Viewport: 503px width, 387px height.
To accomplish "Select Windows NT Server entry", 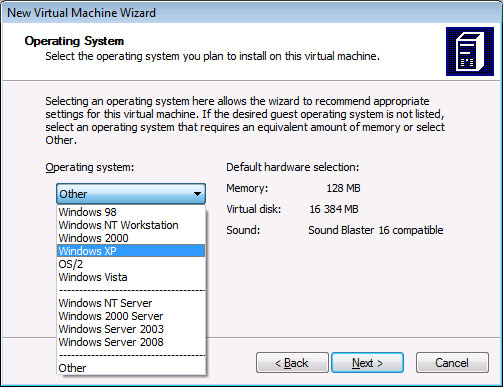I will [x=131, y=303].
